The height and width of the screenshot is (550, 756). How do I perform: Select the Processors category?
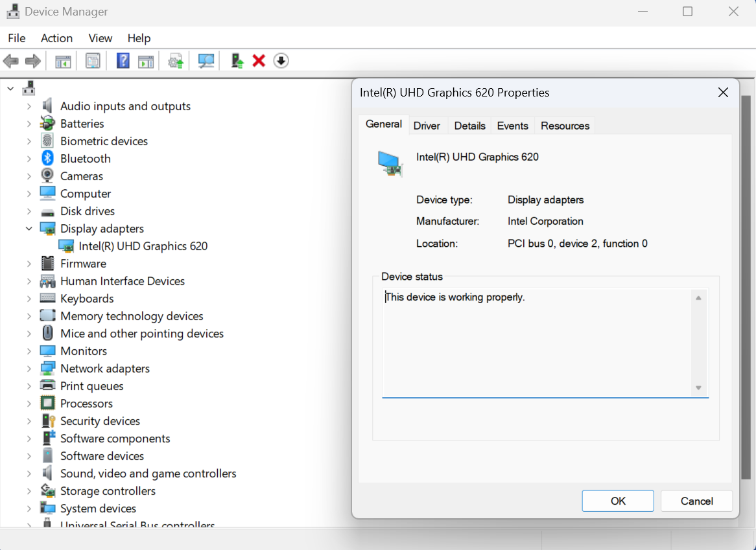coord(85,403)
